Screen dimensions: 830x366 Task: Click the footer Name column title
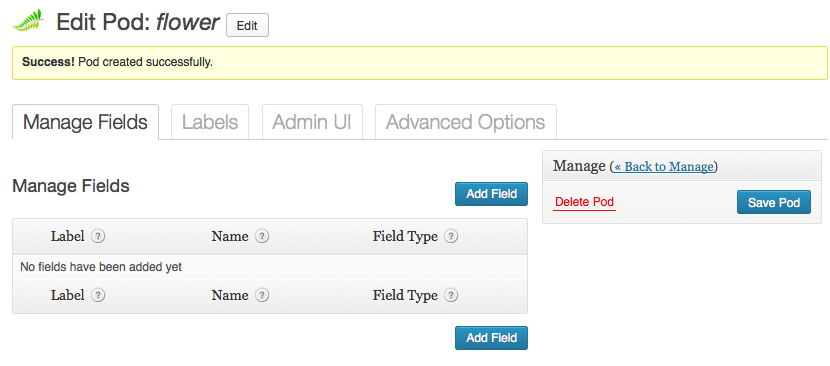[x=230, y=295]
